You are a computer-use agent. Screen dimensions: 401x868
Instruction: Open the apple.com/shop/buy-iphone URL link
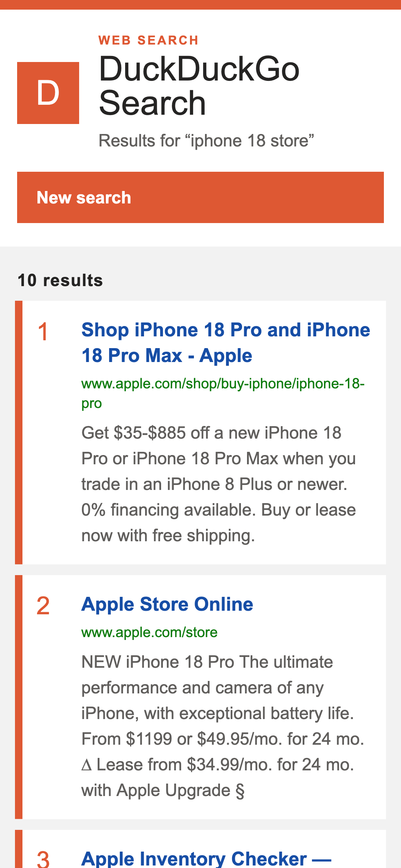point(223,393)
